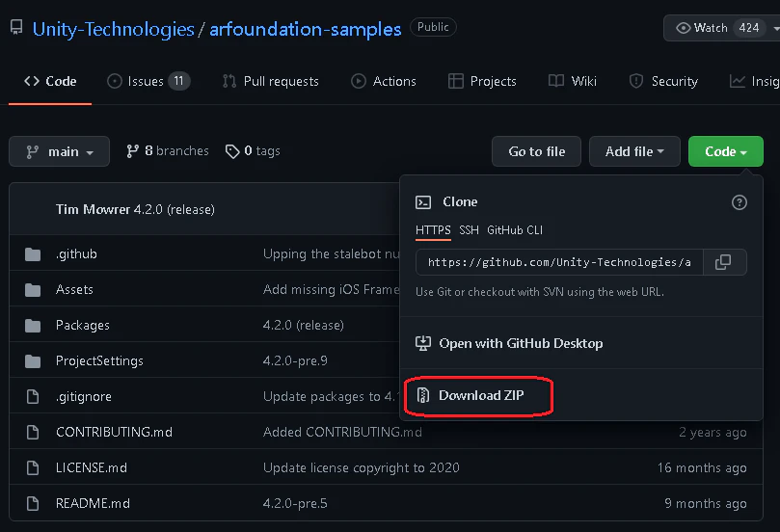Expand the Add file dropdown

[x=634, y=151]
